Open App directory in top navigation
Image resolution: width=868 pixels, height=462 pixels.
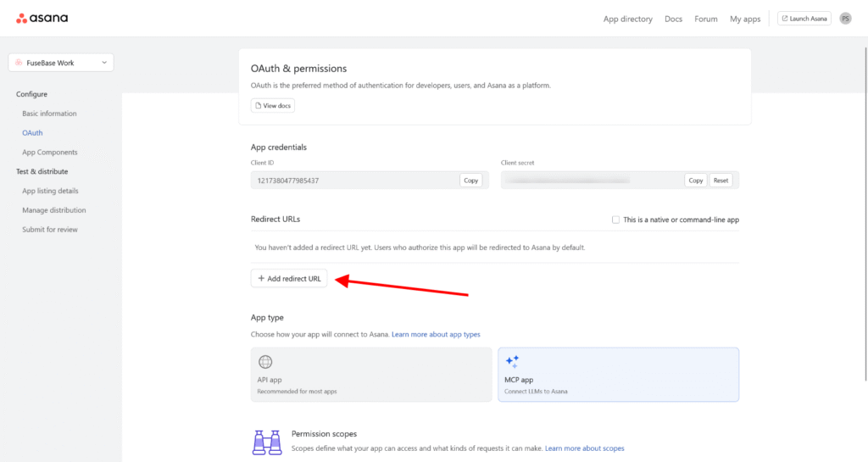(628, 19)
